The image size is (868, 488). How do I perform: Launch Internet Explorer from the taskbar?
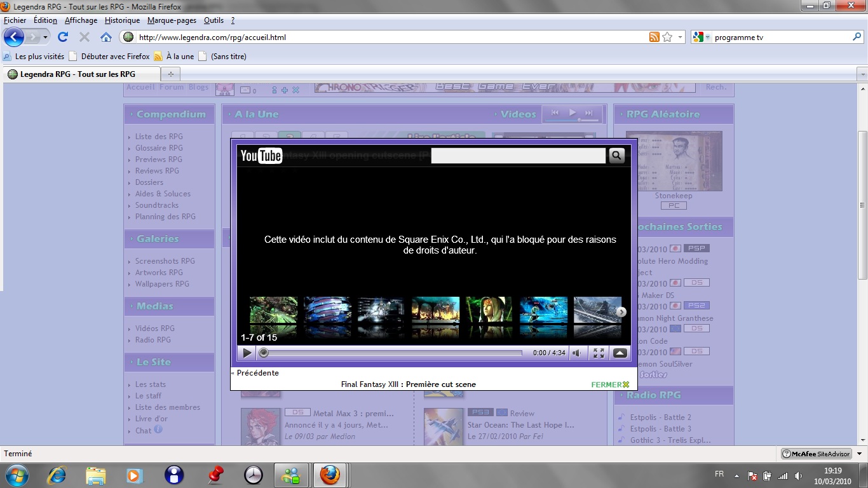(57, 475)
